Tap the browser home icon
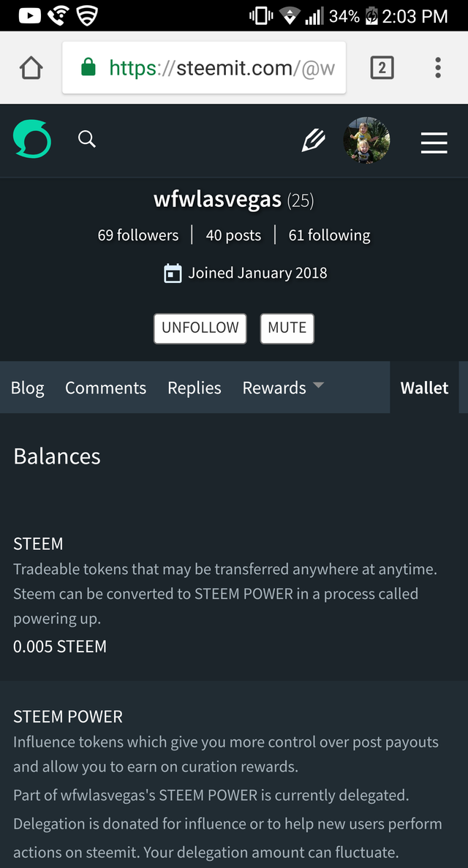The image size is (468, 868). (31, 68)
